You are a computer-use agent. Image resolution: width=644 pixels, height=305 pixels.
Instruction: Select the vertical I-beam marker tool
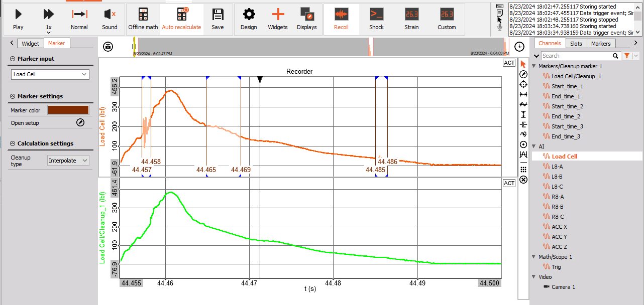click(x=523, y=114)
